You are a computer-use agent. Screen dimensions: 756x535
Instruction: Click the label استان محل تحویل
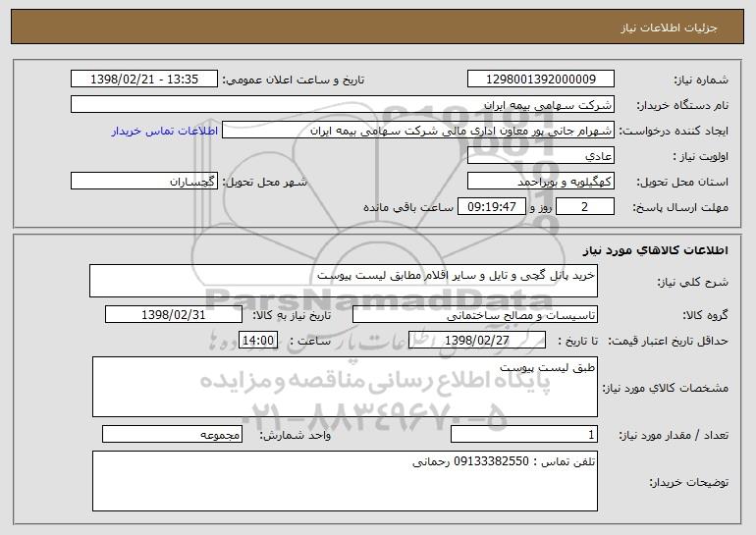(682, 182)
